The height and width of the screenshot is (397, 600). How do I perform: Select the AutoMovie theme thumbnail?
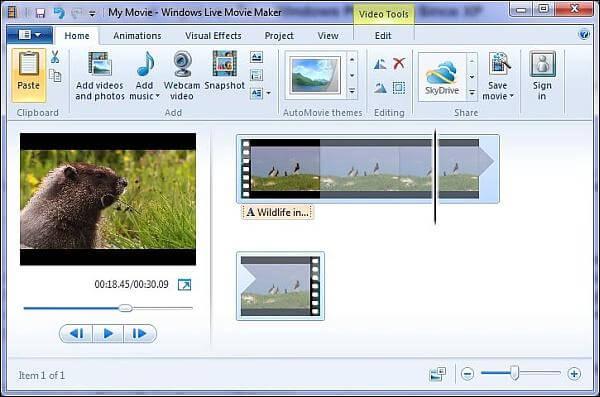click(315, 75)
